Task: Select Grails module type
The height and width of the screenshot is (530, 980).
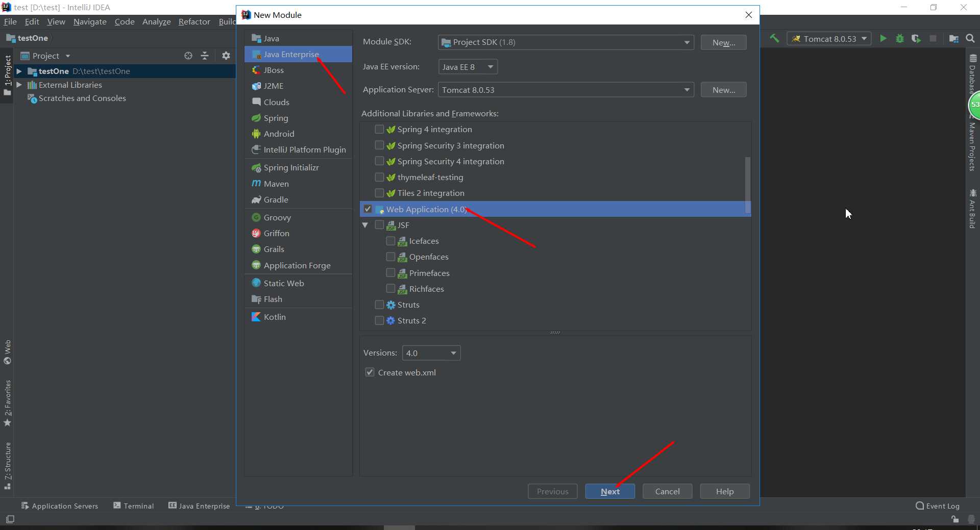Action: tap(298, 249)
